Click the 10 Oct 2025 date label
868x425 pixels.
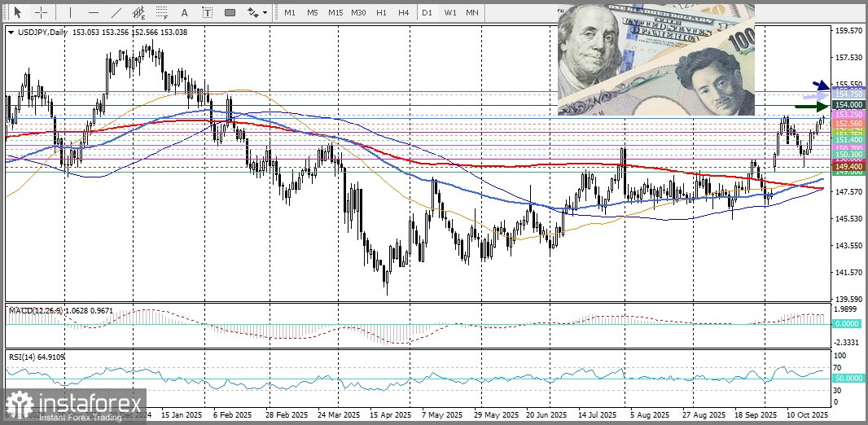tap(807, 414)
